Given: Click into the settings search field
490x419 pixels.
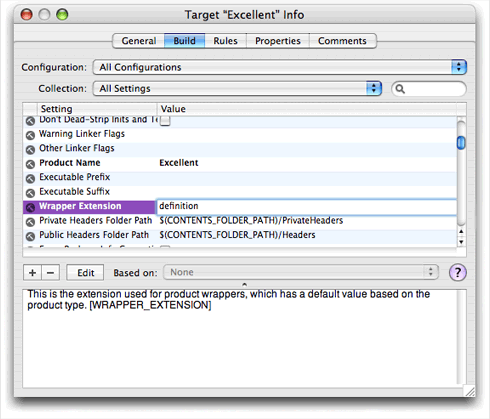Looking at the screenshot, I should point(429,89).
